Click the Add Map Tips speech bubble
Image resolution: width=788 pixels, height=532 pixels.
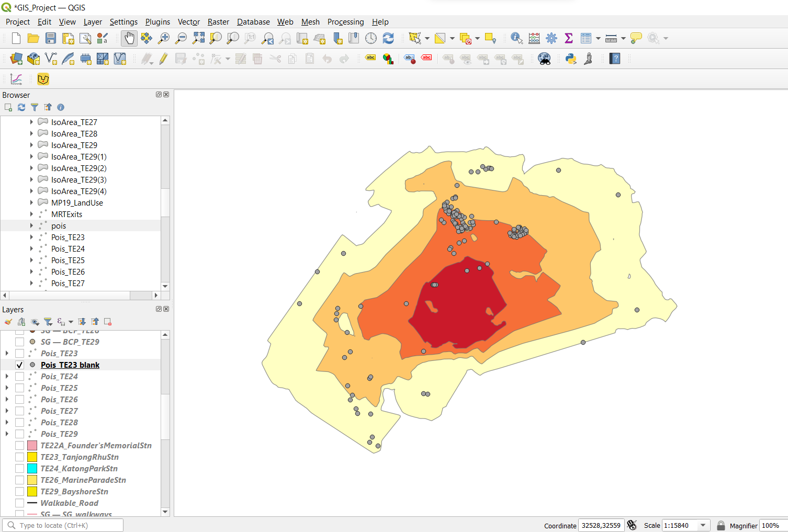(636, 38)
